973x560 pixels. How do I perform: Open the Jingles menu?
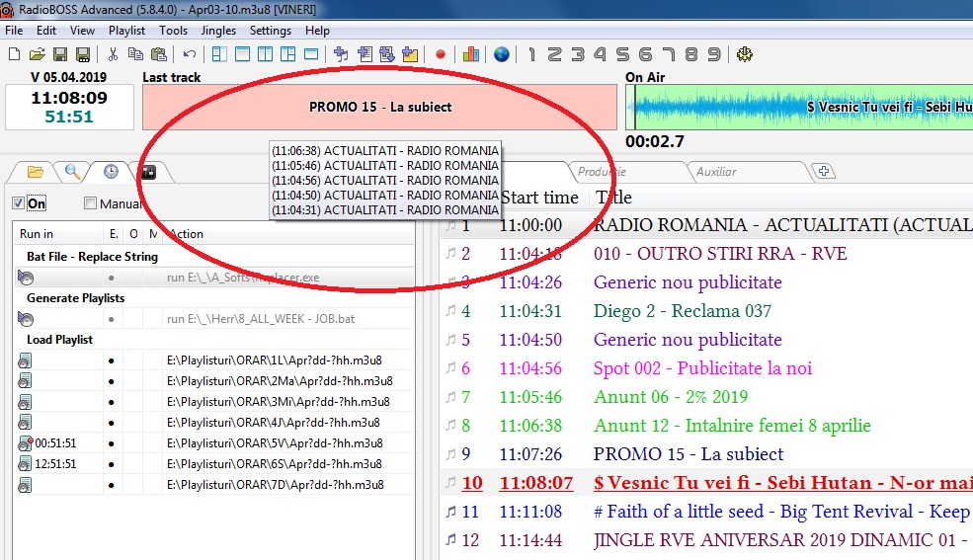pyautogui.click(x=218, y=31)
